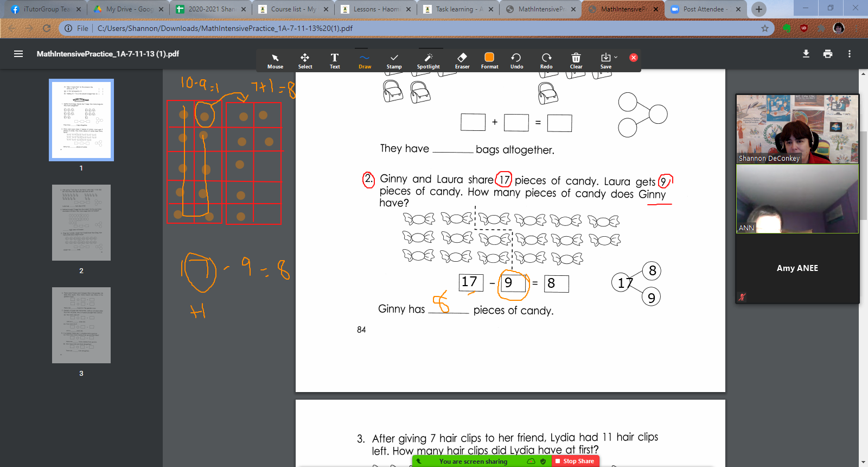The width and height of the screenshot is (868, 467).
Task: Click the screen sharing security shield icon
Action: [543, 462]
